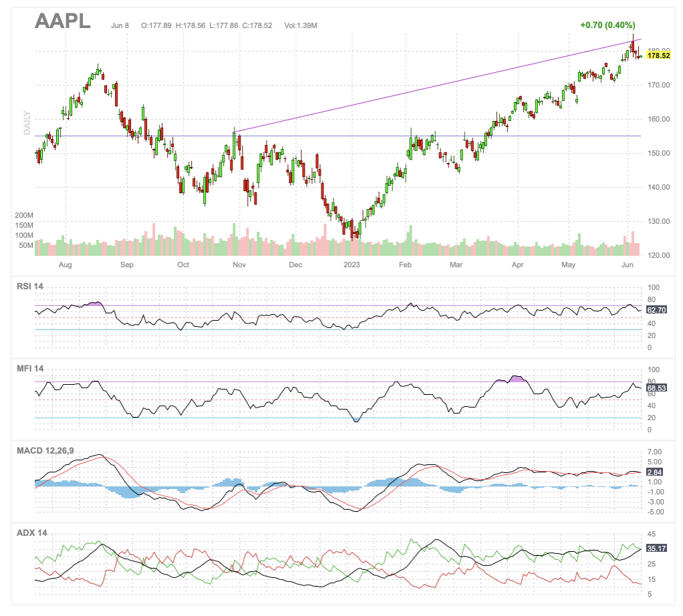The height and width of the screenshot is (616, 683).
Task: Click the 200M volume axis label
Action: (x=24, y=216)
